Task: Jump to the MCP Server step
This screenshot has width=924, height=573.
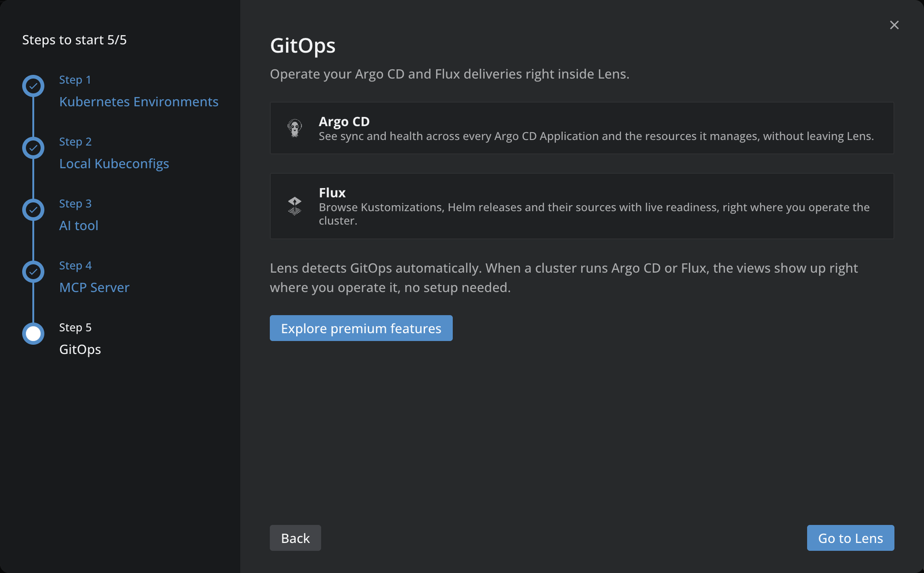Action: tap(94, 287)
